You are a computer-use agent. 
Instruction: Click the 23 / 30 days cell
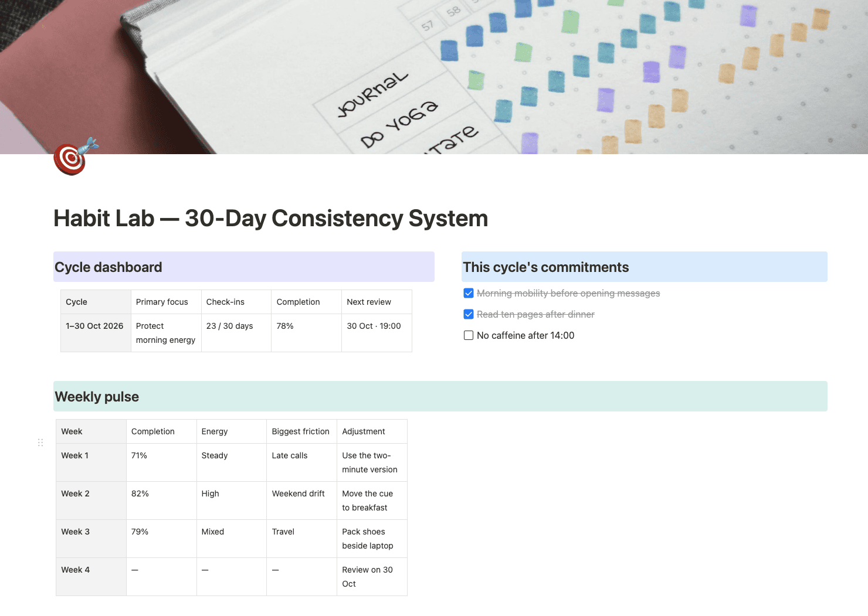coord(236,333)
